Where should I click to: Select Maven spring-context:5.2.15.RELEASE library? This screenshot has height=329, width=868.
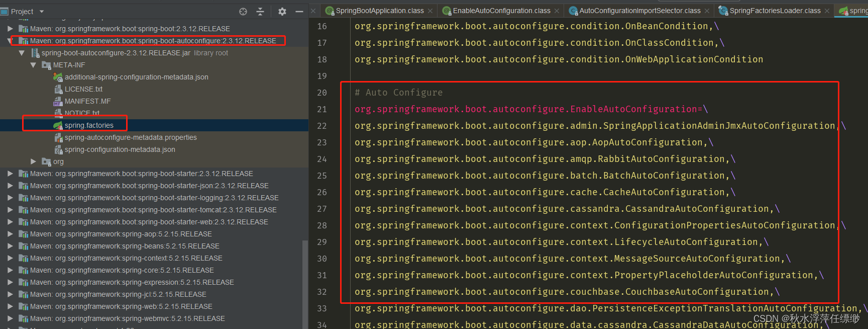click(x=126, y=258)
